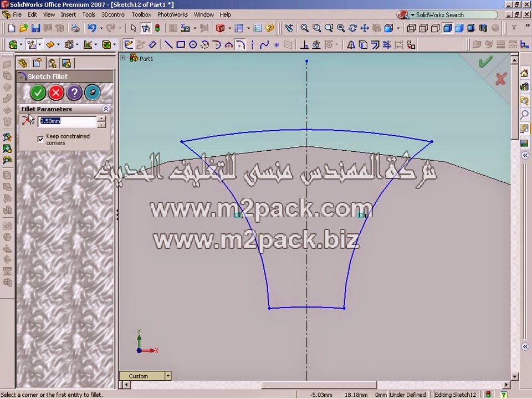The height and width of the screenshot is (399, 532).
Task: Open the Tools menu
Action: tap(89, 14)
